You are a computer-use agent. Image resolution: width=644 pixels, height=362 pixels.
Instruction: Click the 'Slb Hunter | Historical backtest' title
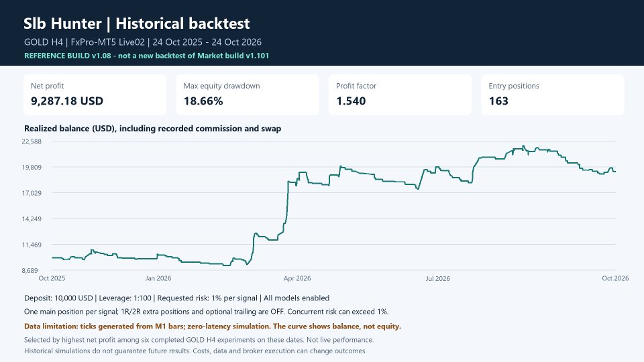point(136,23)
